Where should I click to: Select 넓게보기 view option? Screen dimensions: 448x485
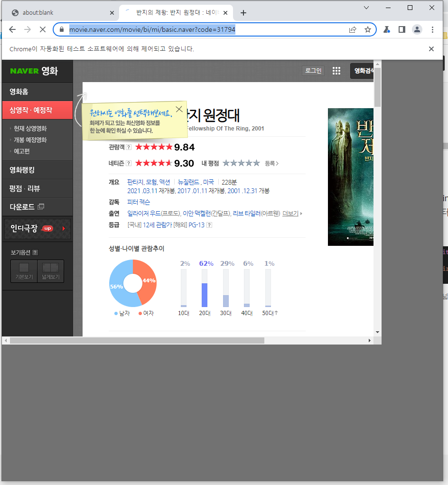pos(51,271)
